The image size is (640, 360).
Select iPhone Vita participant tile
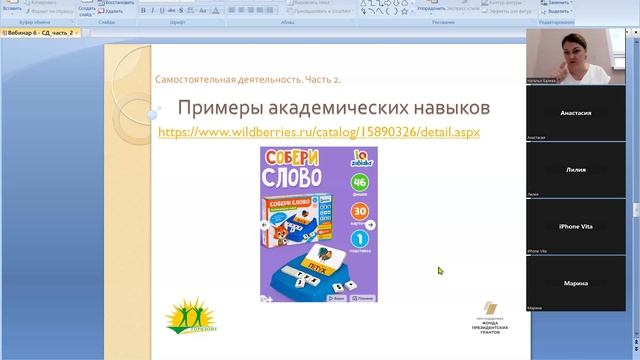(576, 227)
